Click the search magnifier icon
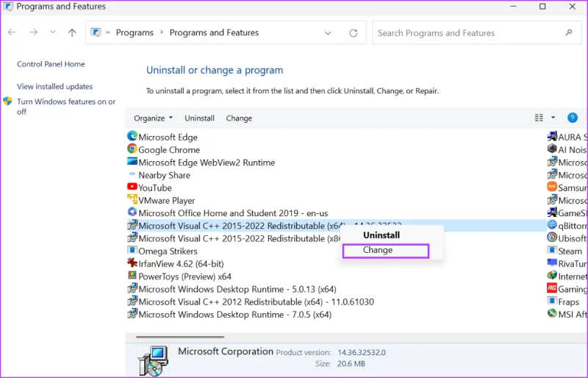 [x=568, y=32]
